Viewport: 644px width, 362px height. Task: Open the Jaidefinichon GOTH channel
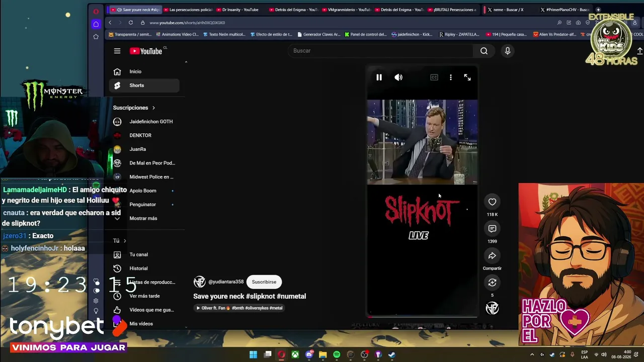point(145,122)
